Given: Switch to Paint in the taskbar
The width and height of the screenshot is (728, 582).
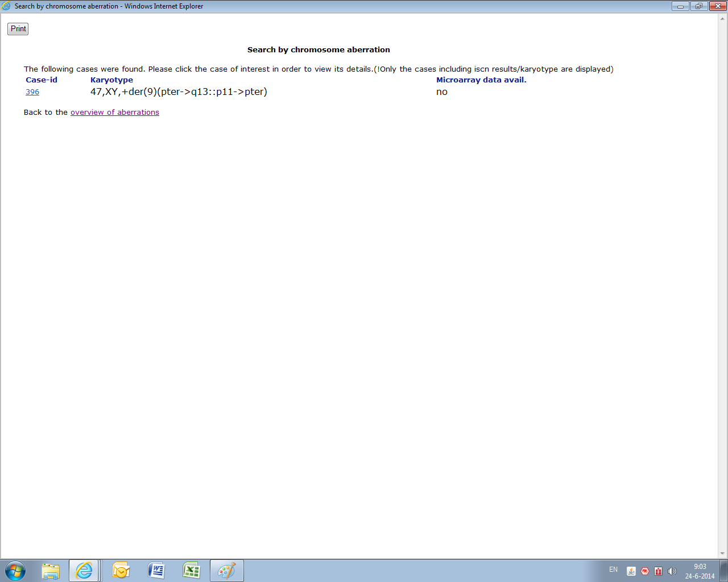Looking at the screenshot, I should pyautogui.click(x=226, y=571).
